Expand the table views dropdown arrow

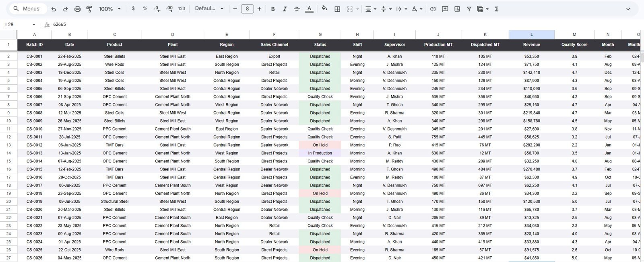coord(487,9)
